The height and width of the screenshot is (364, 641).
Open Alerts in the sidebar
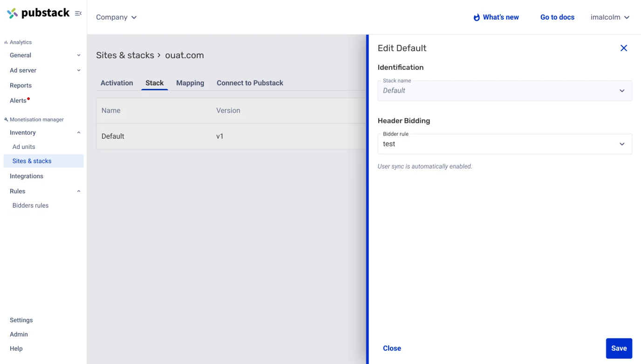(18, 101)
